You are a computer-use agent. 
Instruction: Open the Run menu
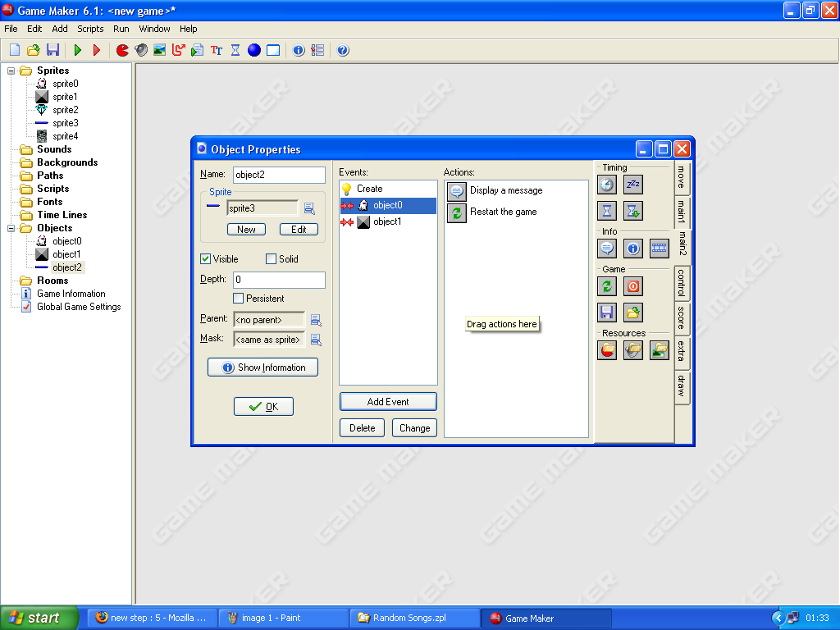[121, 29]
